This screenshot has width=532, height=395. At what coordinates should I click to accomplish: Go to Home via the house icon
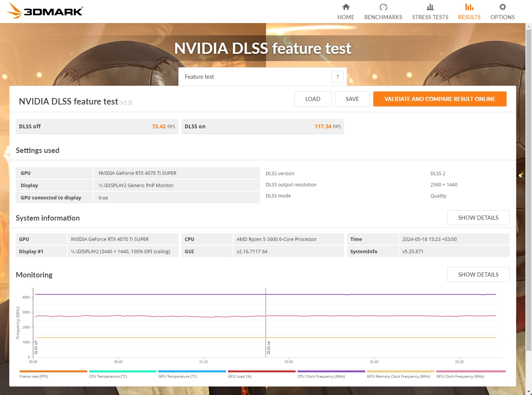point(346,7)
